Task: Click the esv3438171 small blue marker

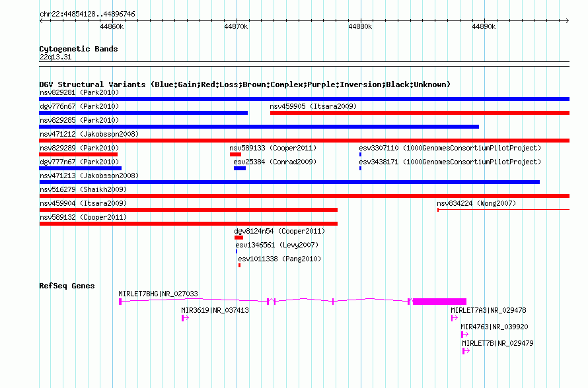Action: [x=360, y=168]
